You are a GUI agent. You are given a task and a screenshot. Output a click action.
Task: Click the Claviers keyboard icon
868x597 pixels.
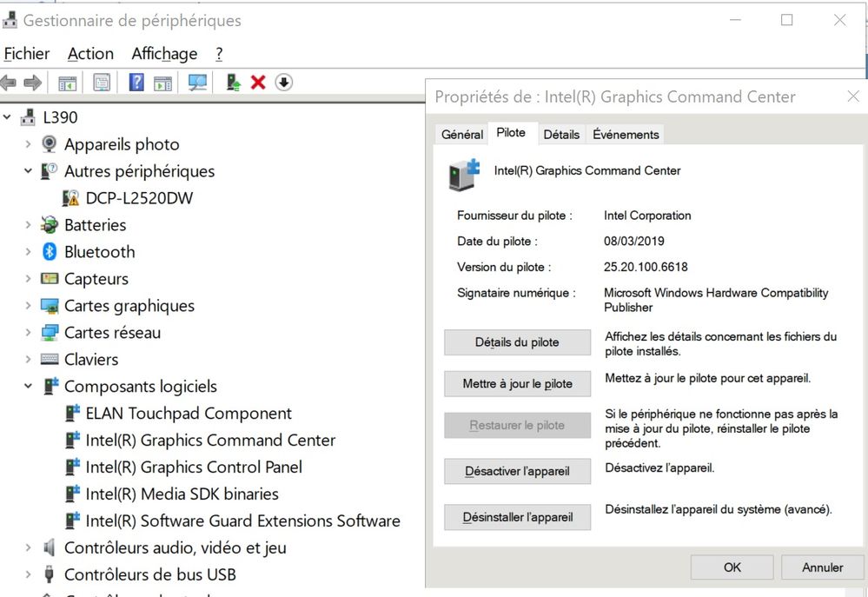point(50,360)
